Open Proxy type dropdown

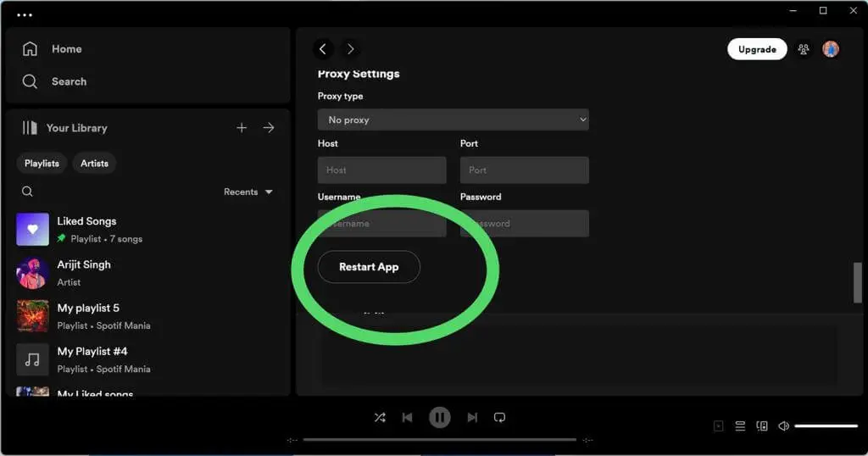pyautogui.click(x=453, y=120)
